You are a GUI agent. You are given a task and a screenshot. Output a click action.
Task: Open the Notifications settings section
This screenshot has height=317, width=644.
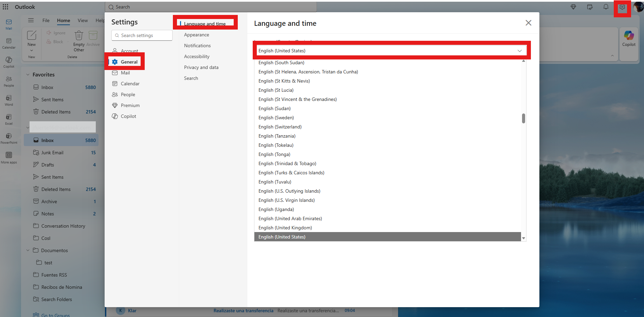197,46
